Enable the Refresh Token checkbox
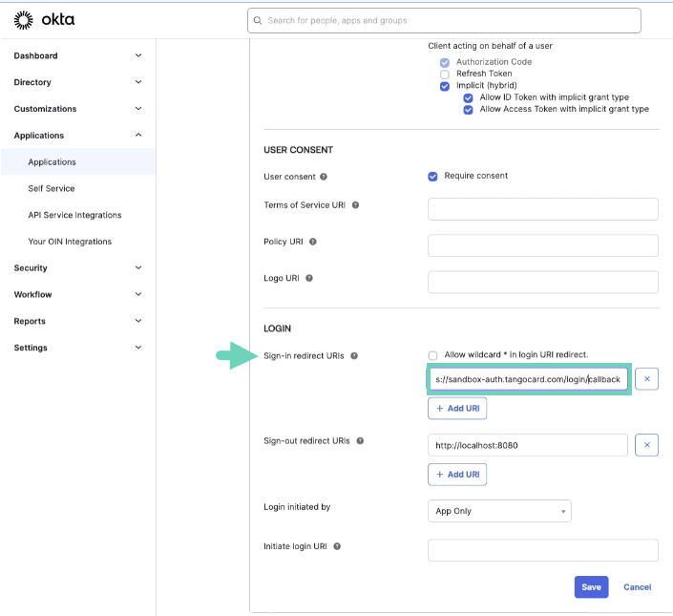The width and height of the screenshot is (673, 616). [445, 74]
